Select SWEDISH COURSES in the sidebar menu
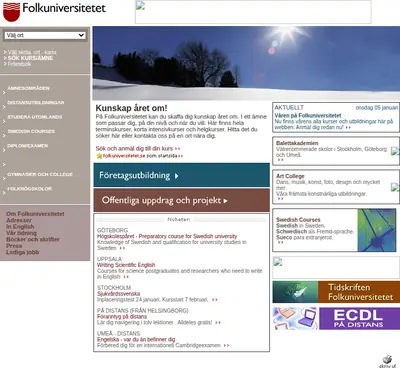This screenshot has width=400, height=368. point(31,131)
